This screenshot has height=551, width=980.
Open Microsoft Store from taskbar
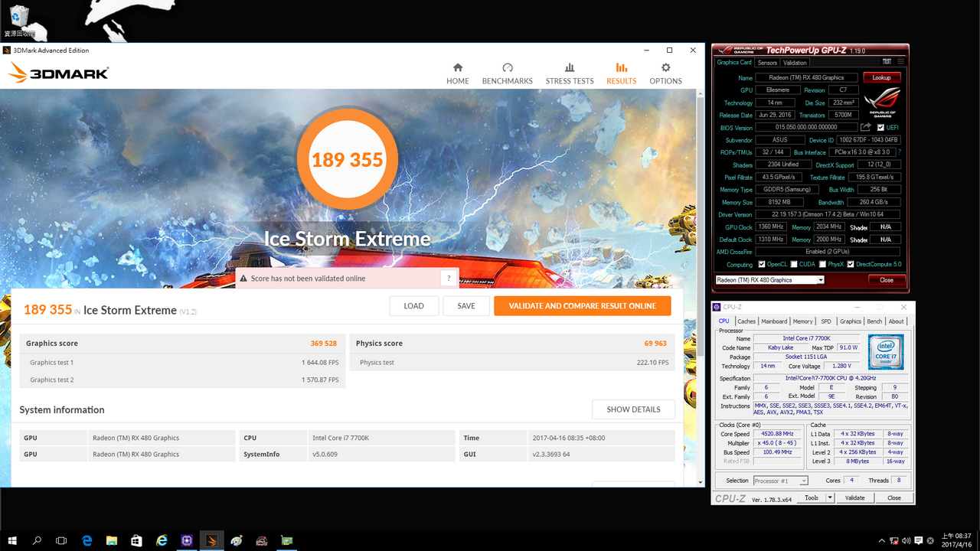coord(136,540)
